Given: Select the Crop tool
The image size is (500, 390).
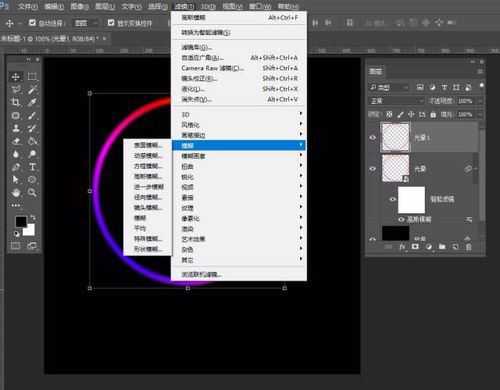Looking at the screenshot, I should coord(15,102).
